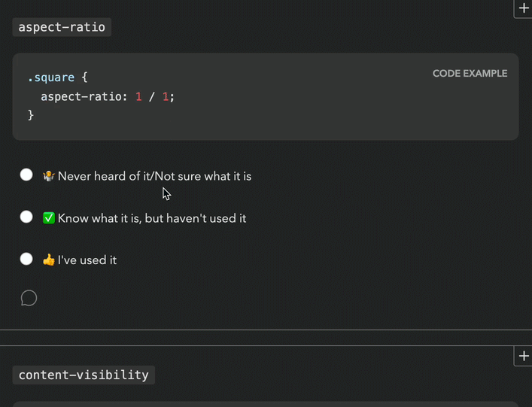
Task: Select the 'Never heard of it' radio button
Action: click(x=26, y=175)
